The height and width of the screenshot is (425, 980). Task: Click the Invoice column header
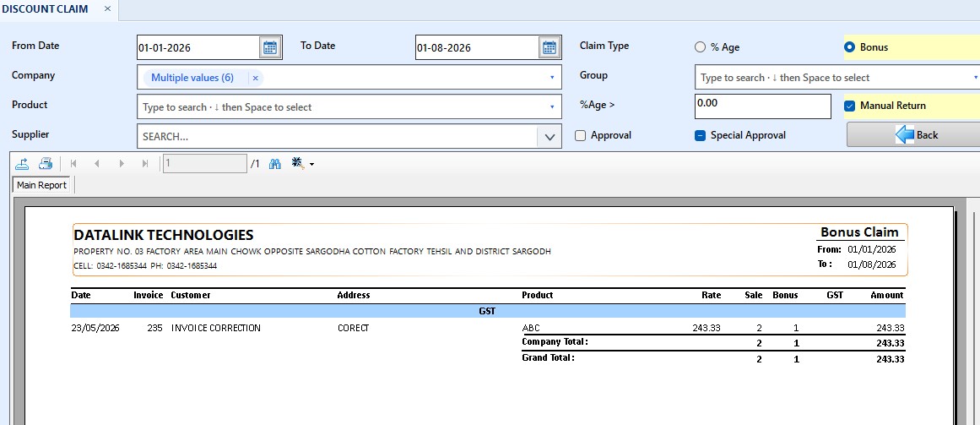148,295
